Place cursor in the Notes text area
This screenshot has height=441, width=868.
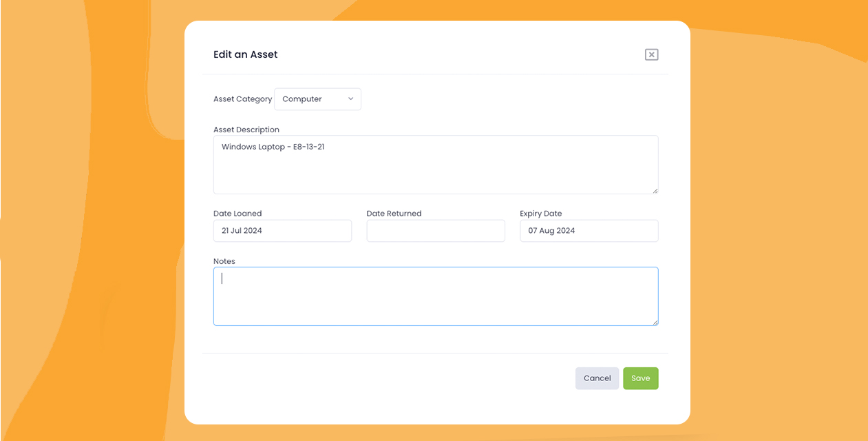point(436,294)
